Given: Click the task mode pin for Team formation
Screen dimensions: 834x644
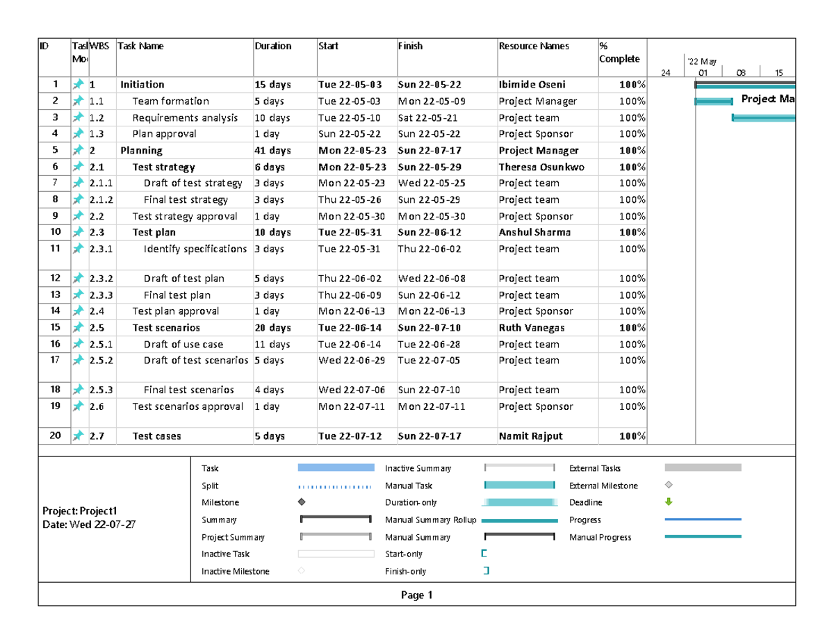Looking at the screenshot, I should coord(79,101).
